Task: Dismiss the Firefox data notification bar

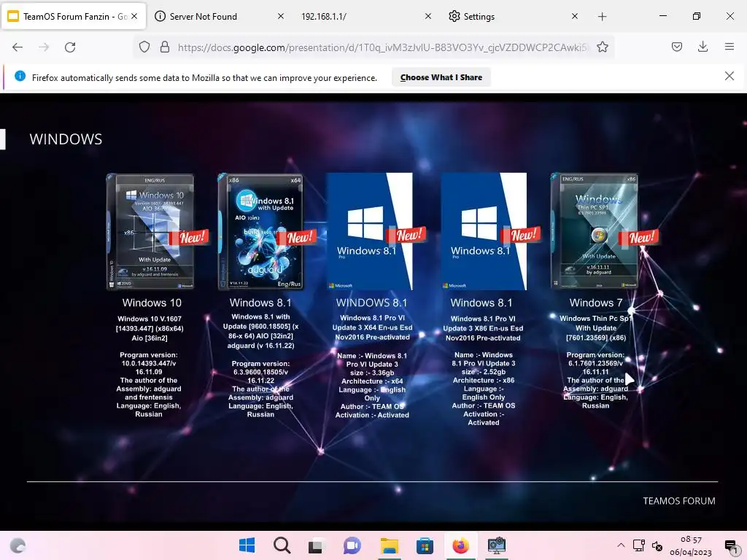Action: point(729,76)
